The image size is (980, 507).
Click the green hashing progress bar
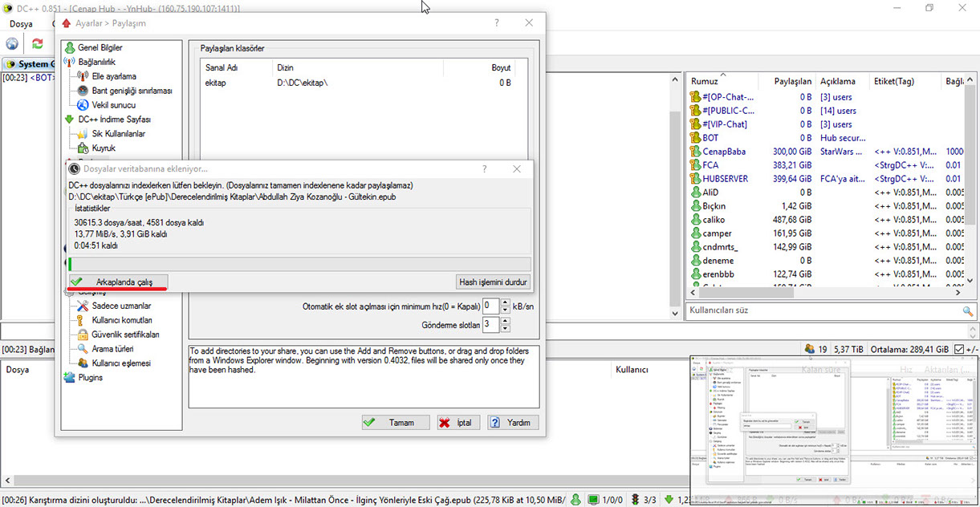pos(299,264)
